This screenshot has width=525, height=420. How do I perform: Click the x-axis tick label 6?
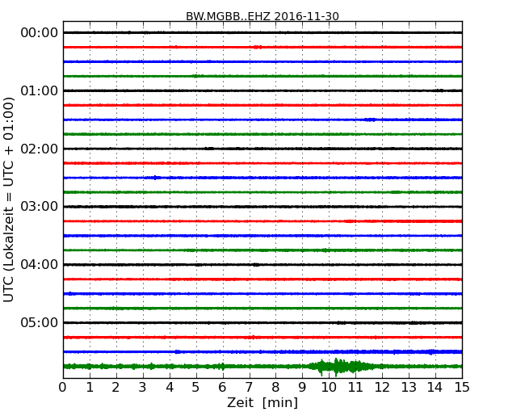(x=222, y=387)
